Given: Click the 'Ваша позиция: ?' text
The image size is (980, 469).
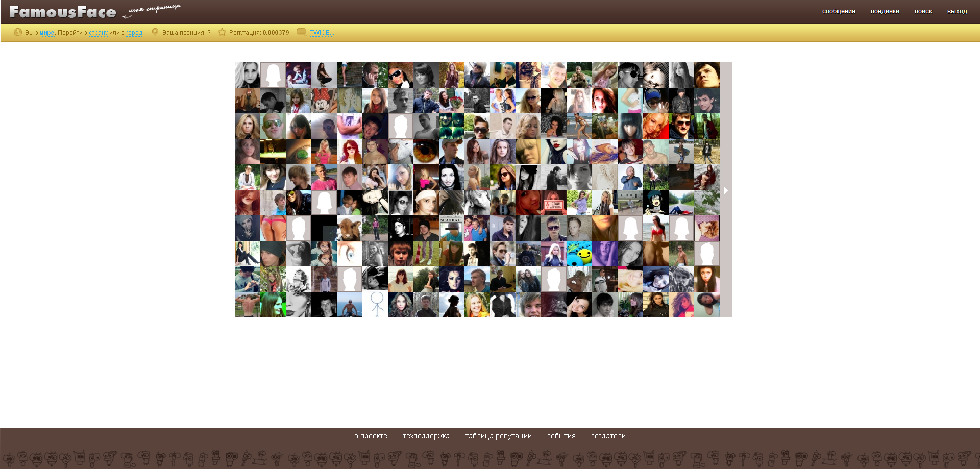Looking at the screenshot, I should tap(186, 33).
